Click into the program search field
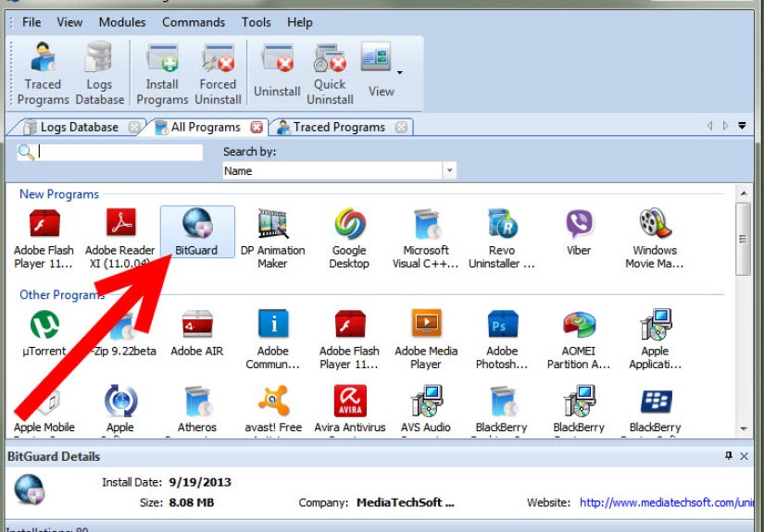764x532 pixels. (x=110, y=153)
